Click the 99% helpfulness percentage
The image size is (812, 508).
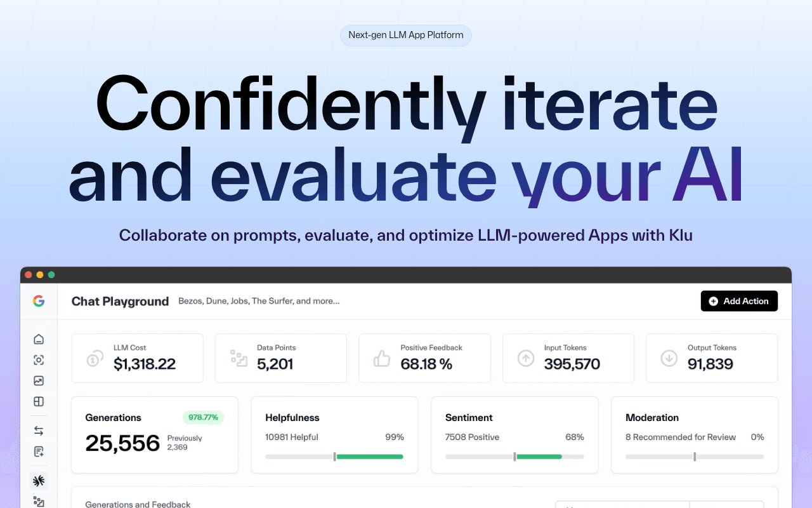click(395, 437)
